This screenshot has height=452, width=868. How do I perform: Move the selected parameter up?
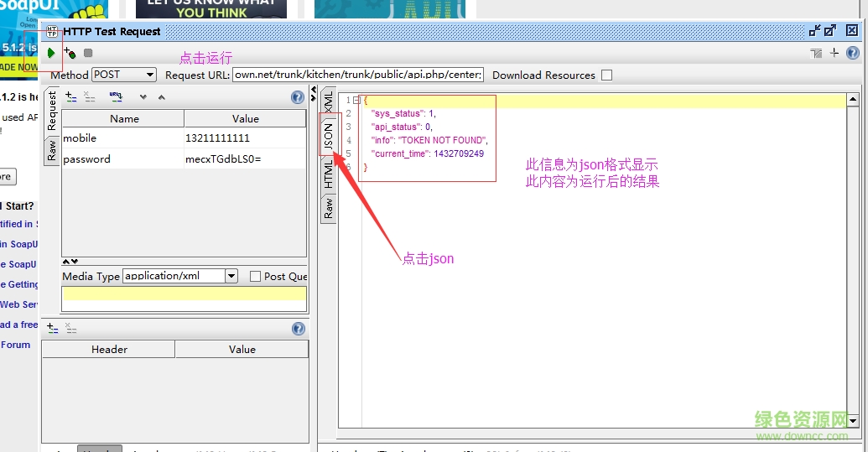(162, 97)
